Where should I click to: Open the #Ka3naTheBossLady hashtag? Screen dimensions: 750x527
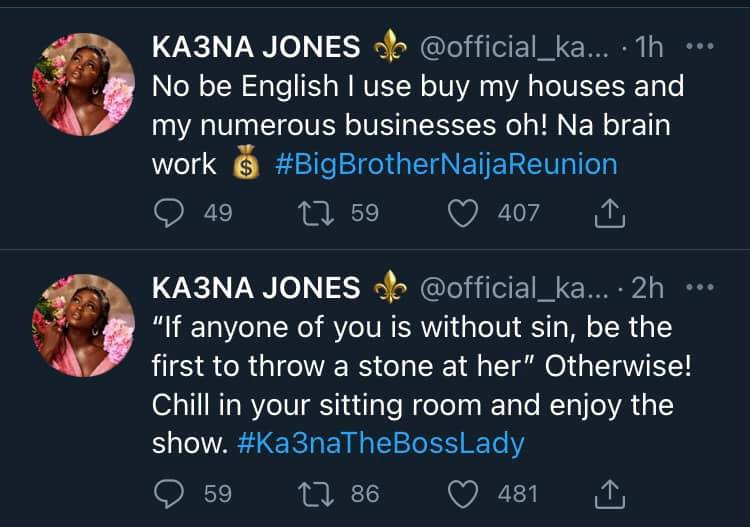(x=381, y=444)
